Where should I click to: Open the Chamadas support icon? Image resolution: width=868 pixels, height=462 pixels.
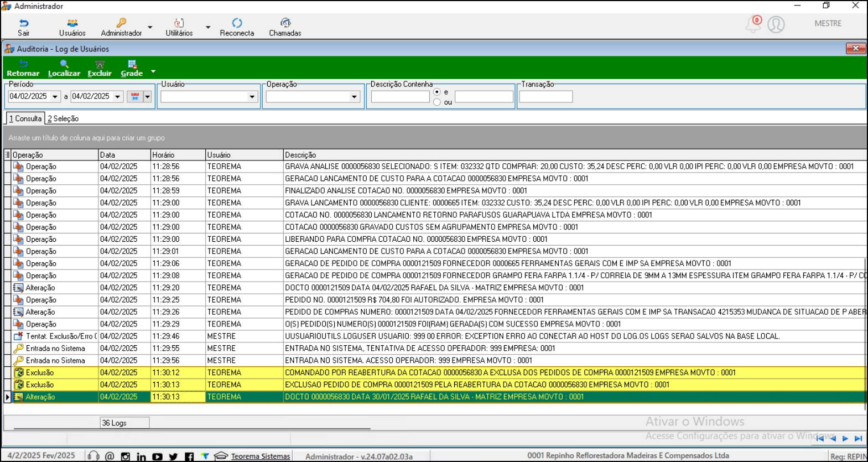click(285, 27)
